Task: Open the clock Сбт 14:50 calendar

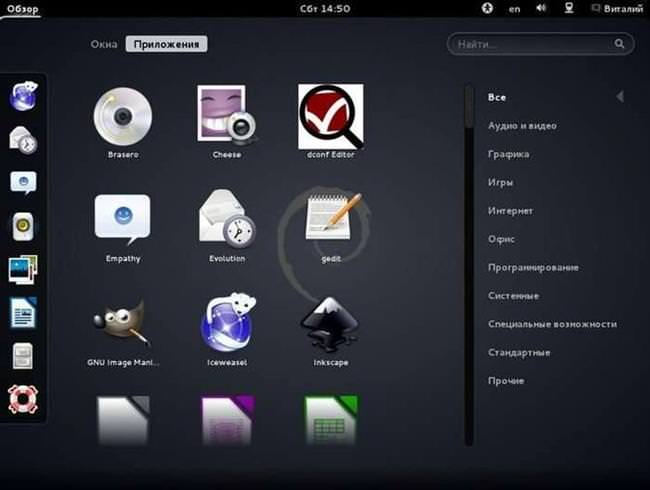Action: (x=325, y=8)
